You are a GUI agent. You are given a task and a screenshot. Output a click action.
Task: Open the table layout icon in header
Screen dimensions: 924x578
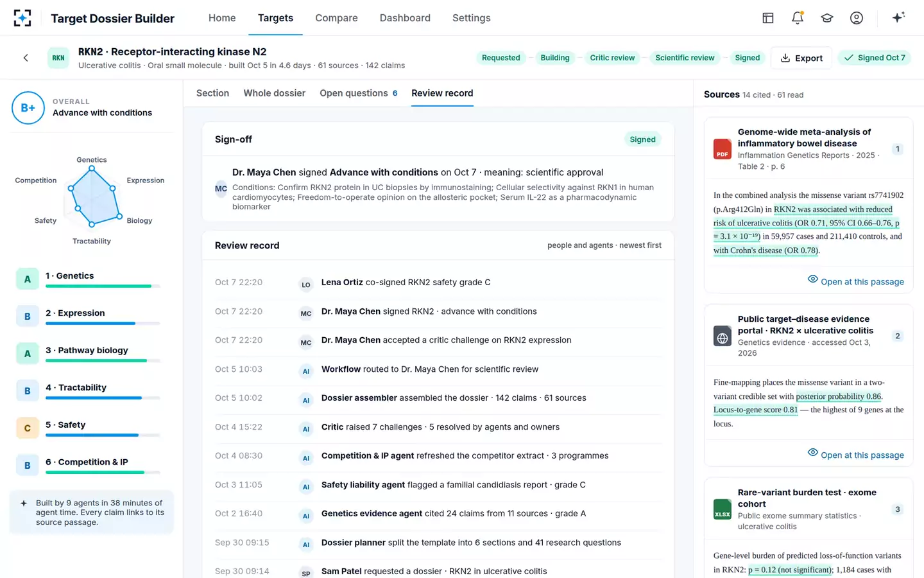click(768, 18)
